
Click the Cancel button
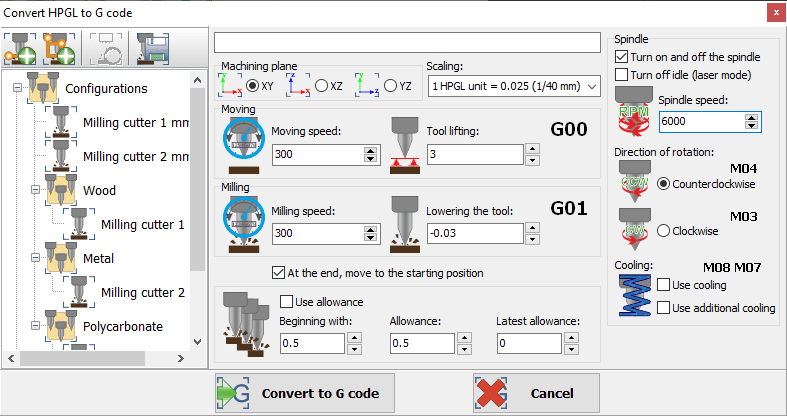(x=536, y=393)
